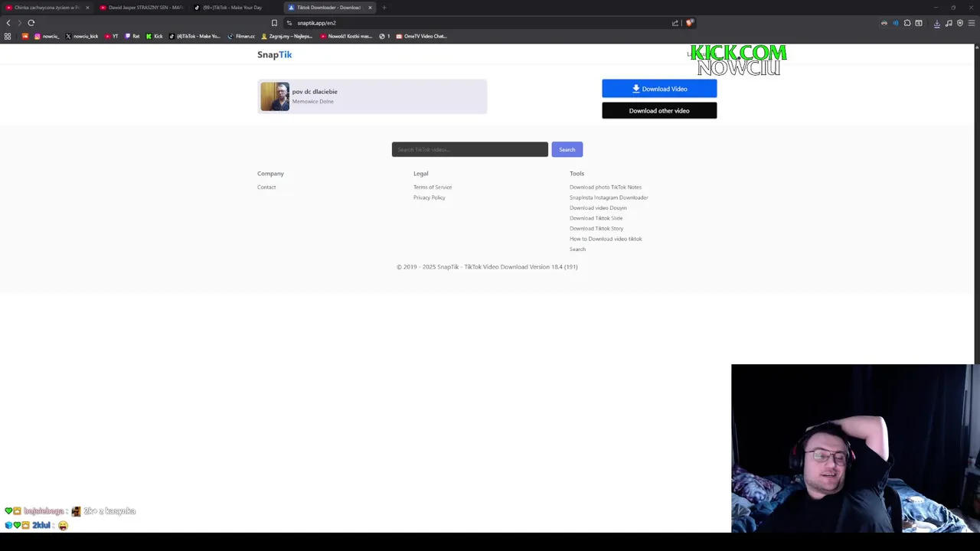Image resolution: width=980 pixels, height=551 pixels.
Task: Close the Tiktok Downloader tab
Action: (370, 8)
